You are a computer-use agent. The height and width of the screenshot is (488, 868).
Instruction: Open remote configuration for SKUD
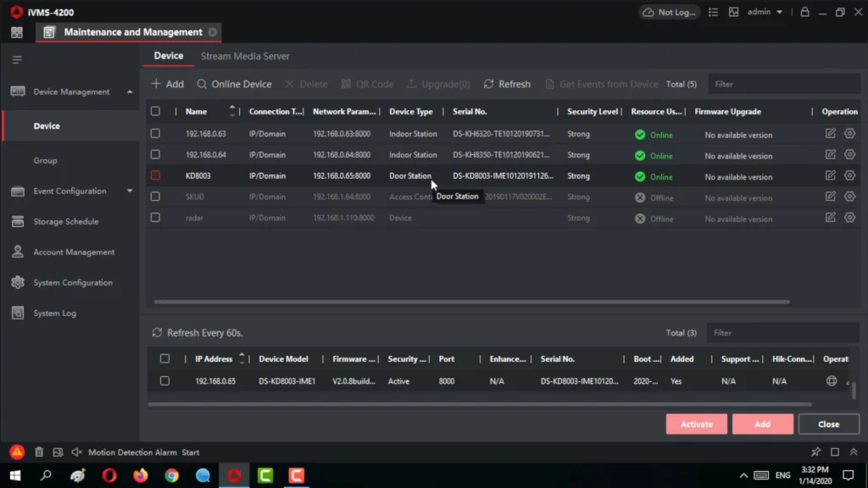849,197
